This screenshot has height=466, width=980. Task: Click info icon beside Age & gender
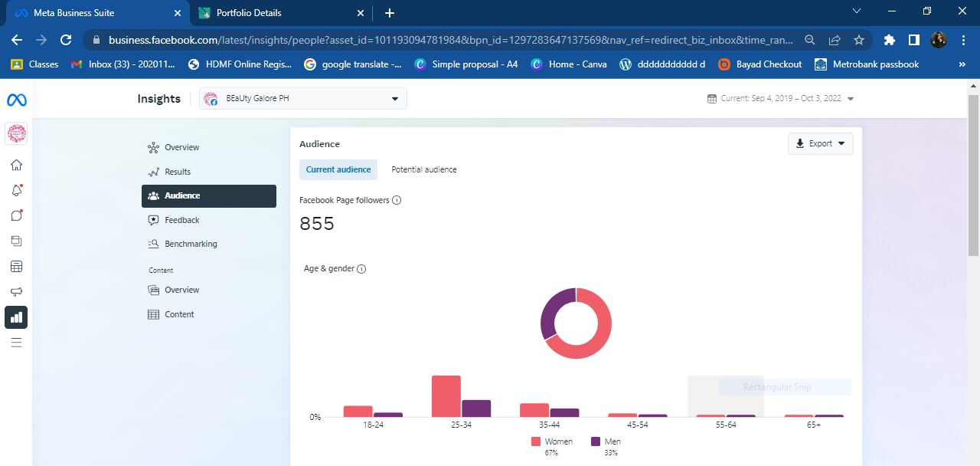click(361, 269)
